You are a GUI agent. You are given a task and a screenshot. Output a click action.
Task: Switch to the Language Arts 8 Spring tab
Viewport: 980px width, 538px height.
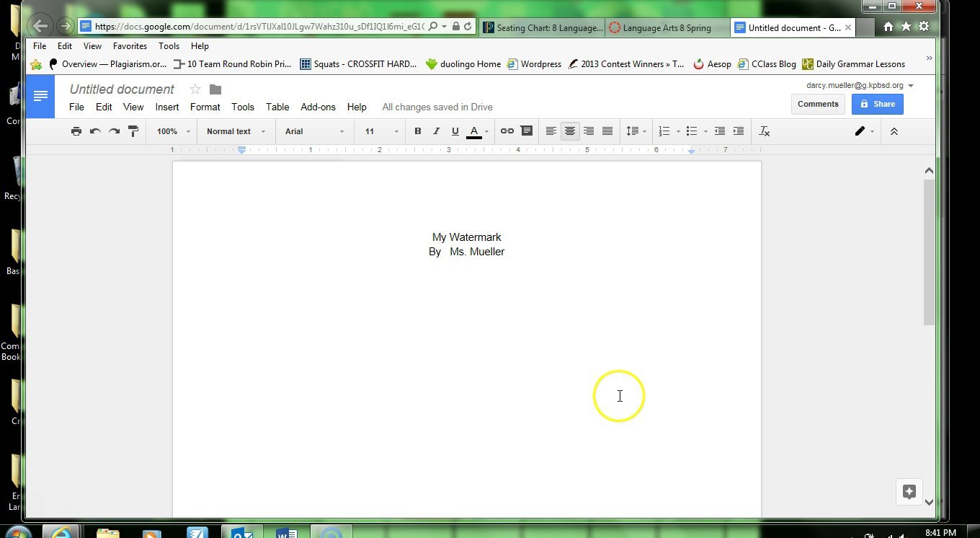pos(667,28)
